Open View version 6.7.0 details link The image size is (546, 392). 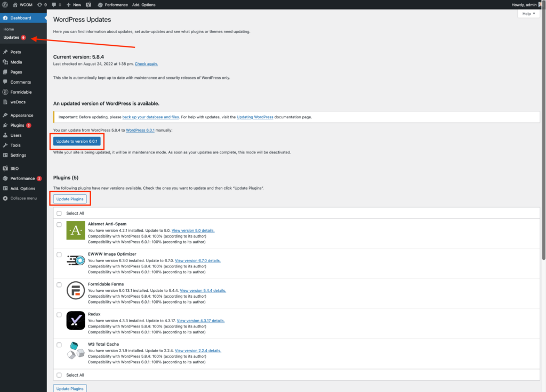[198, 260]
